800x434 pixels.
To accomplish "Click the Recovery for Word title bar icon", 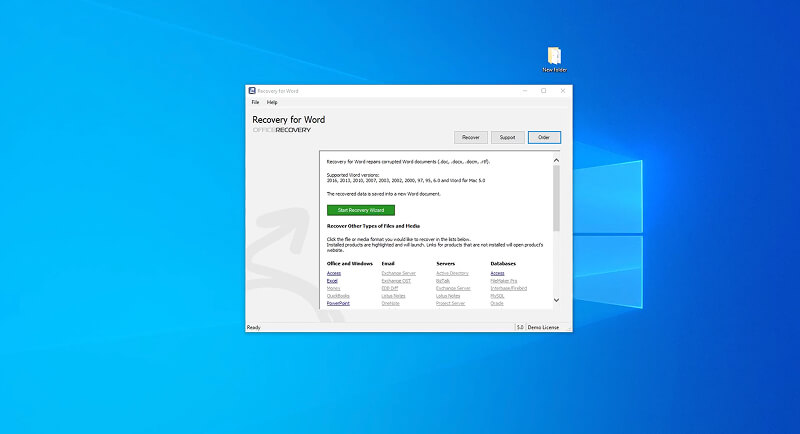I will tap(252, 91).
